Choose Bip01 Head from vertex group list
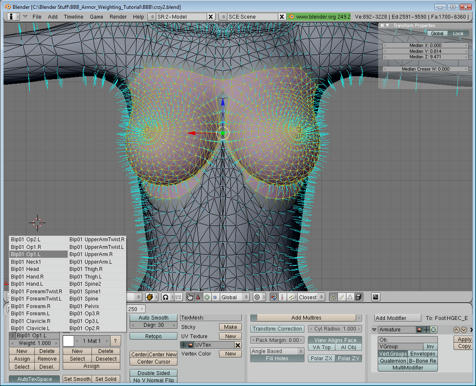Image resolution: width=476 pixels, height=386 pixels. coord(38,269)
